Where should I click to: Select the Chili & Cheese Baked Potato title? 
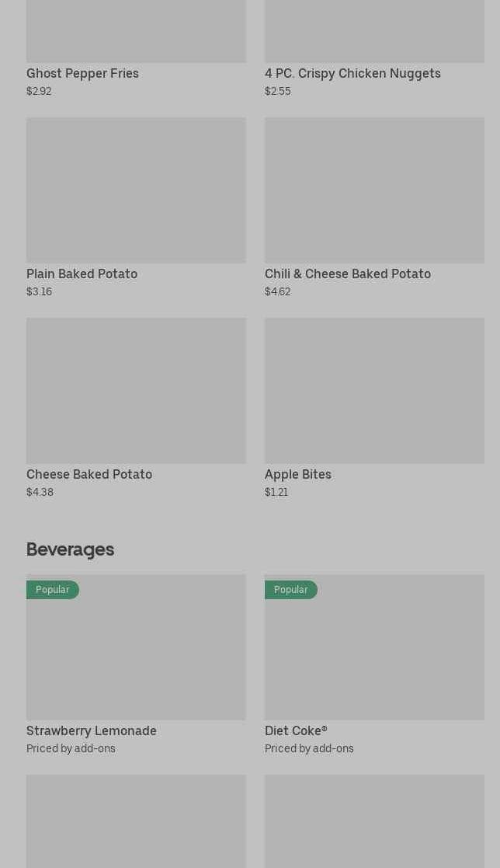tap(347, 274)
